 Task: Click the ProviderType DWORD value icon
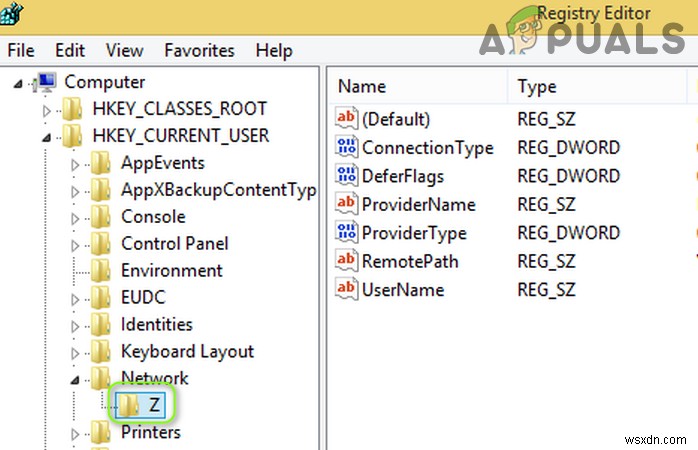tap(346, 233)
